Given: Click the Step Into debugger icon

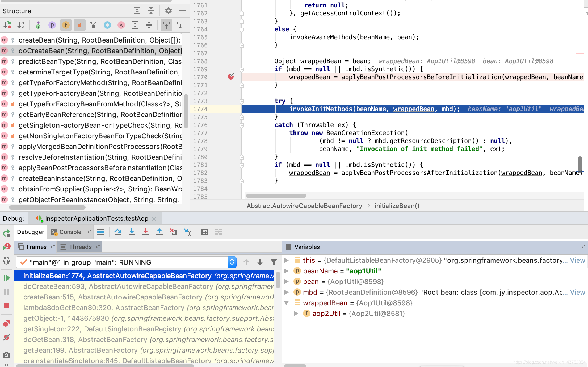Looking at the screenshot, I should pyautogui.click(x=132, y=232).
